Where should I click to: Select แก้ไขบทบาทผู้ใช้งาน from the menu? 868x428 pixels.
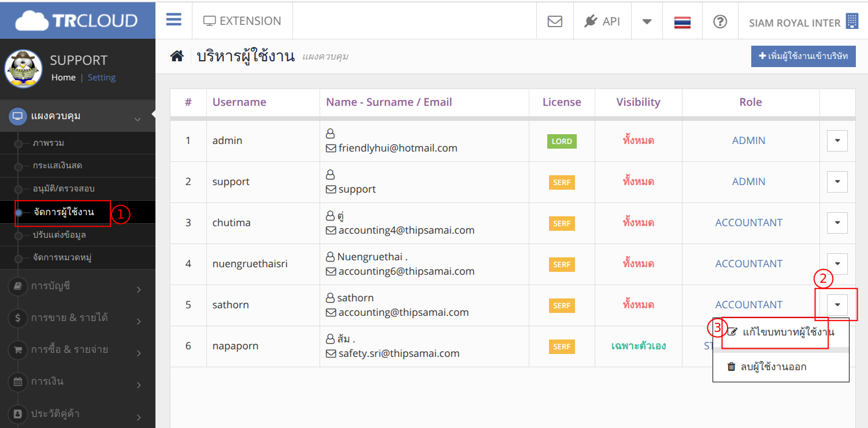(780, 332)
